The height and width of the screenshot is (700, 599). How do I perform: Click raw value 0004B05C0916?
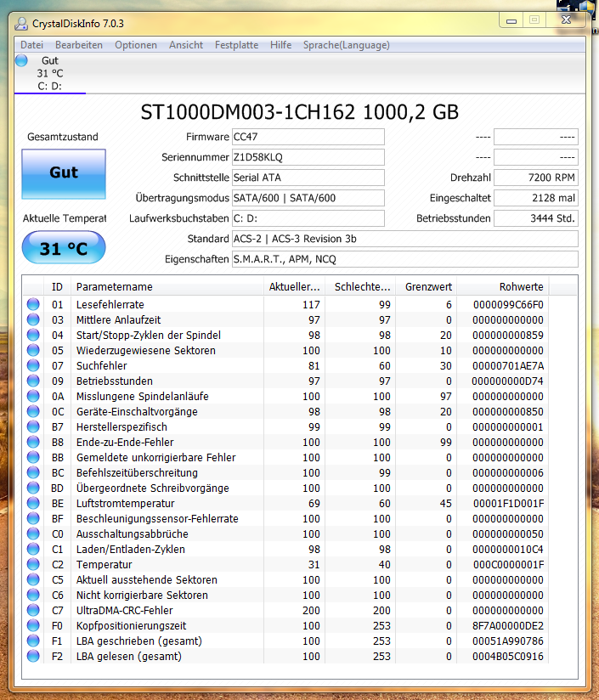pyautogui.click(x=508, y=656)
